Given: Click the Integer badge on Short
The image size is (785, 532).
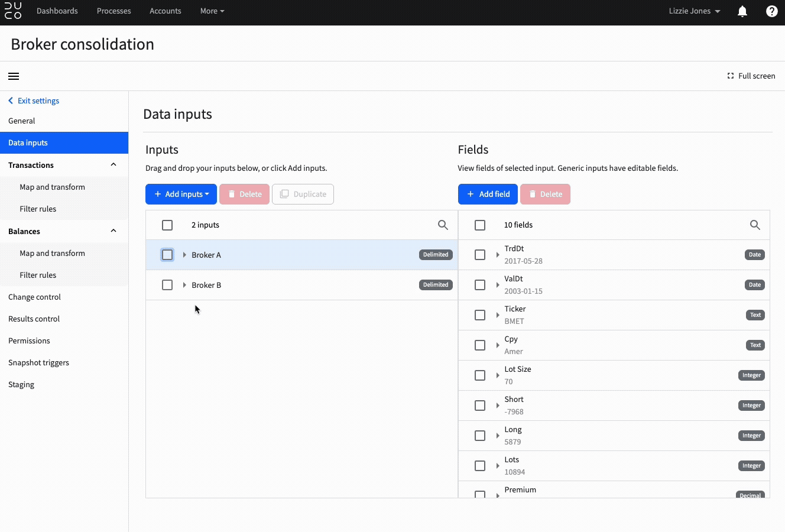Looking at the screenshot, I should point(751,406).
